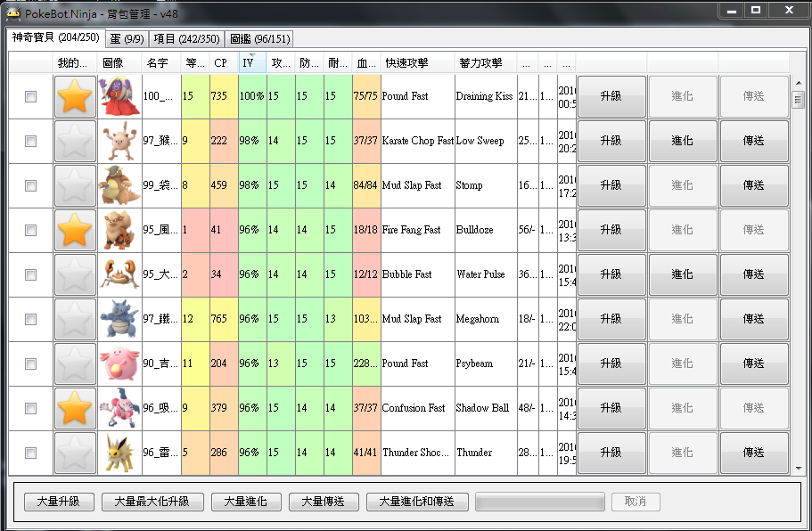The image size is (812, 531).
Task: Sort by the IV column header
Action: pyautogui.click(x=250, y=63)
